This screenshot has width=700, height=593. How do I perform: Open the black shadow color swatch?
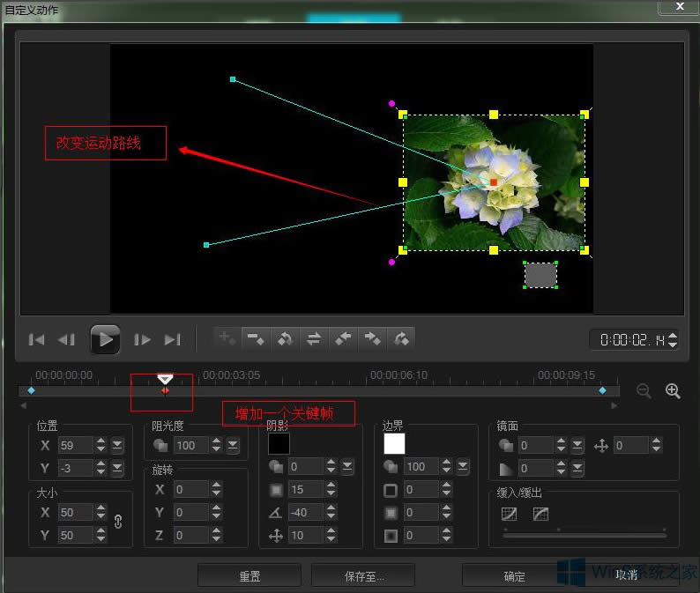(279, 444)
